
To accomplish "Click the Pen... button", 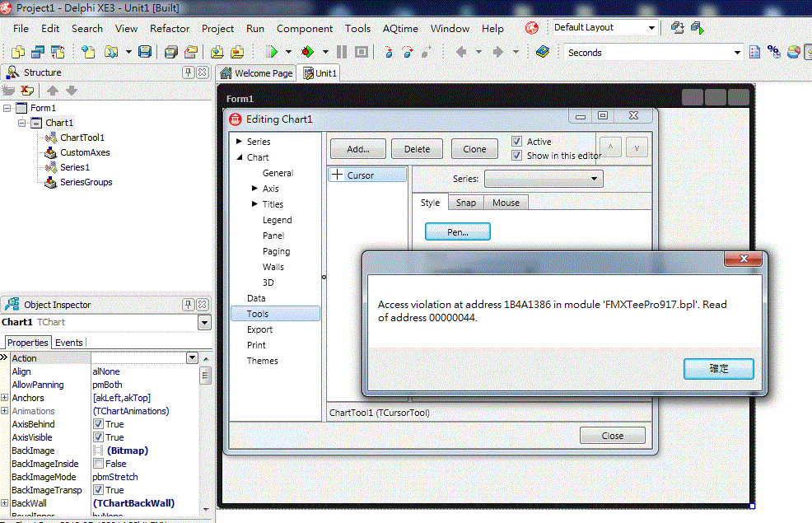I will point(458,232).
